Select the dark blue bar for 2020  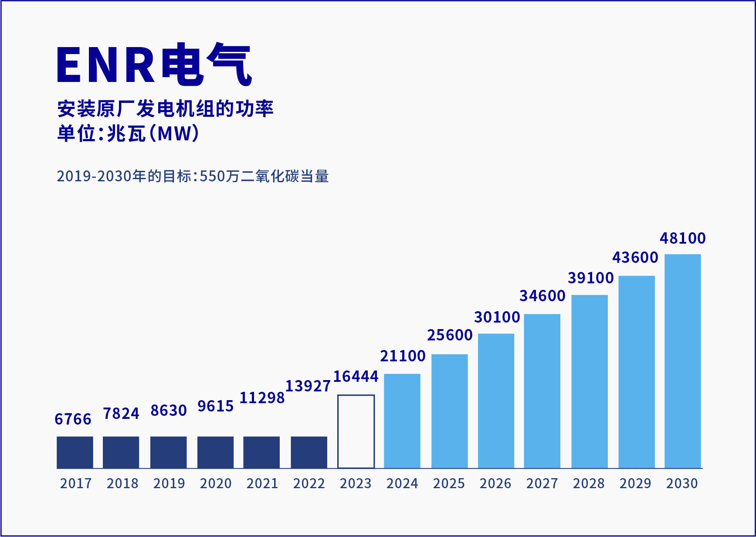(215, 452)
